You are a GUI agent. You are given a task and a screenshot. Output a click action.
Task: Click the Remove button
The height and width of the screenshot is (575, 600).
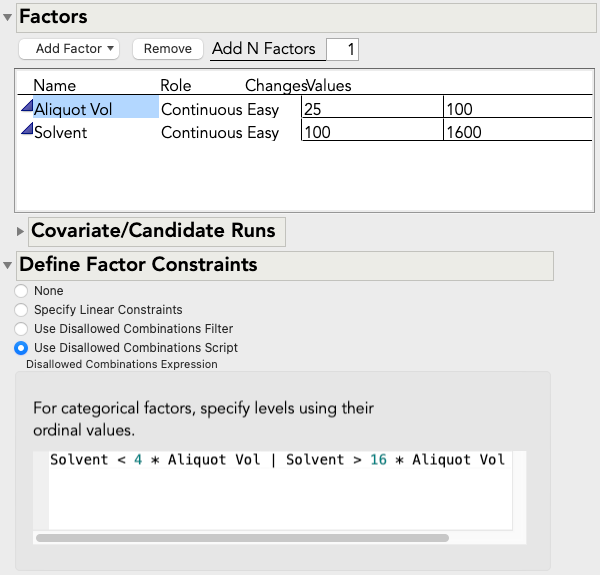click(x=167, y=48)
